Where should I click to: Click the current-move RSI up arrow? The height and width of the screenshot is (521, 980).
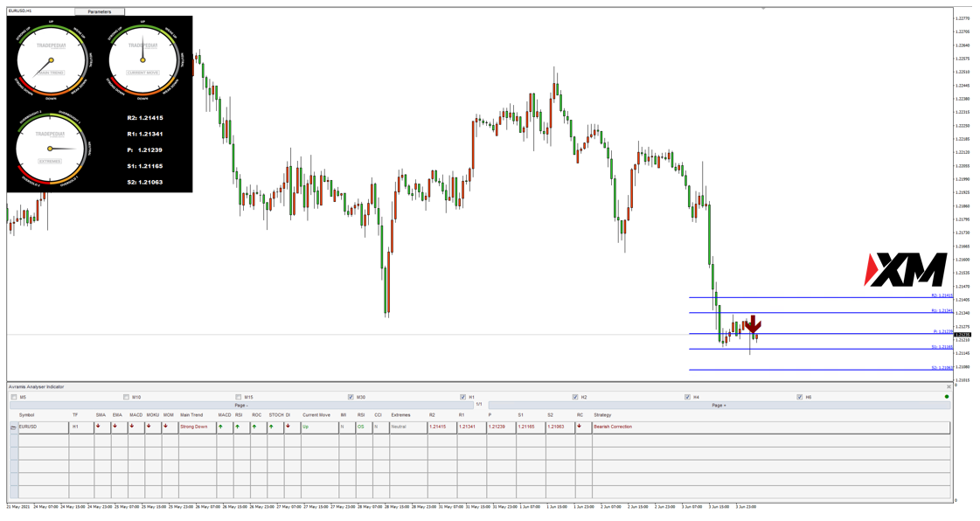tap(238, 426)
